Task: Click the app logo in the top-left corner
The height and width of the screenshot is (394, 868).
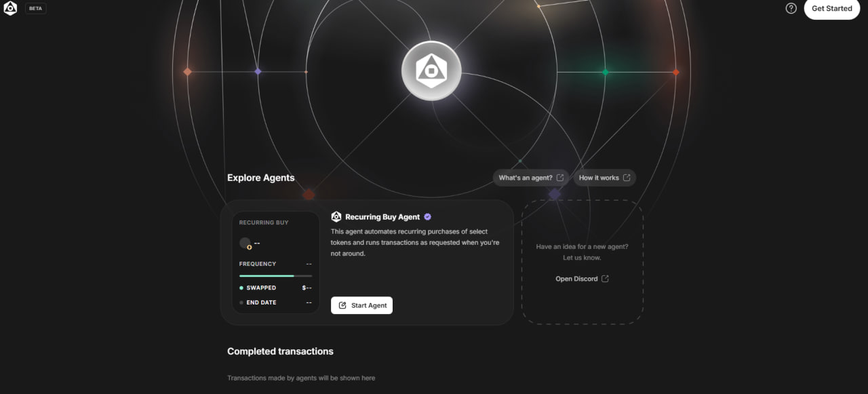Action: (x=10, y=8)
